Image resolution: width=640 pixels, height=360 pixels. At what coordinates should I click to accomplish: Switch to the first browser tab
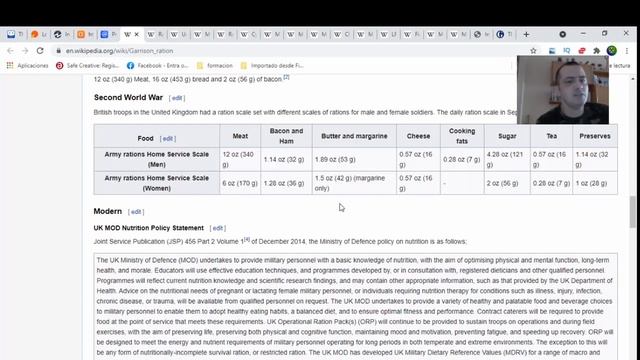(x=15, y=34)
